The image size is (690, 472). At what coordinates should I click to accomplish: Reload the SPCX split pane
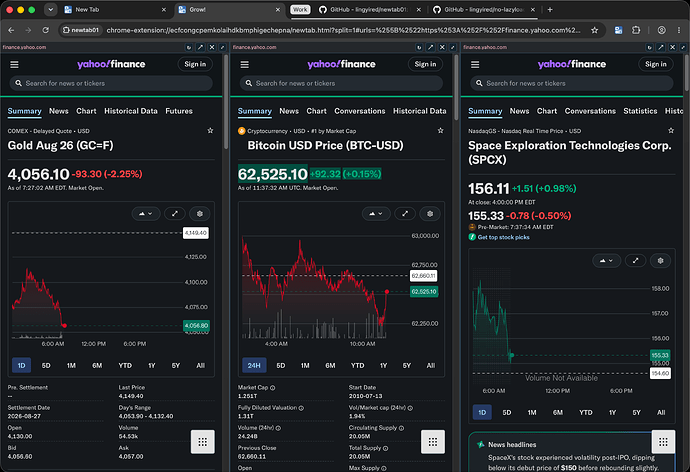649,47
